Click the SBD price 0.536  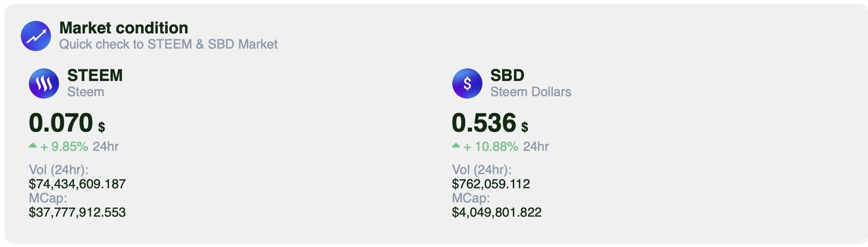click(x=484, y=122)
